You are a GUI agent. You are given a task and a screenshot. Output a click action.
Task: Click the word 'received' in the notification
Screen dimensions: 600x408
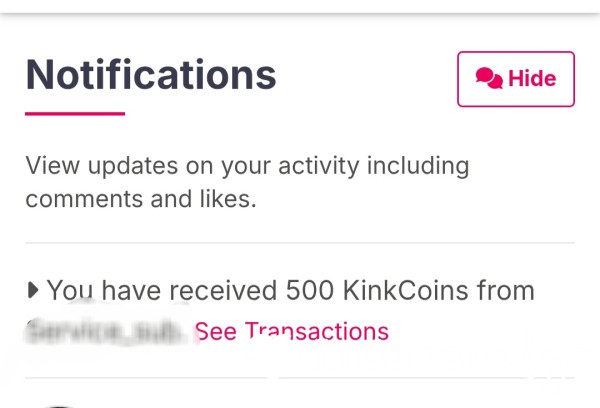coord(223,290)
